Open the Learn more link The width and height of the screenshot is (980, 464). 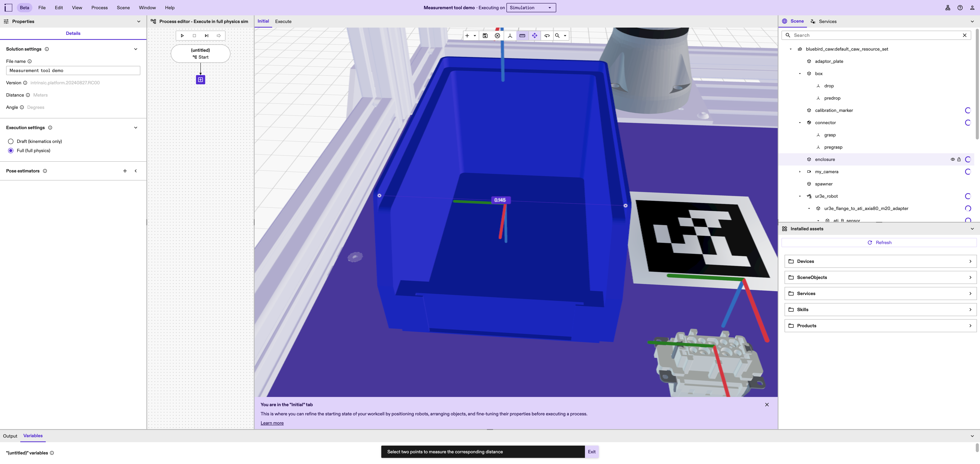click(272, 423)
